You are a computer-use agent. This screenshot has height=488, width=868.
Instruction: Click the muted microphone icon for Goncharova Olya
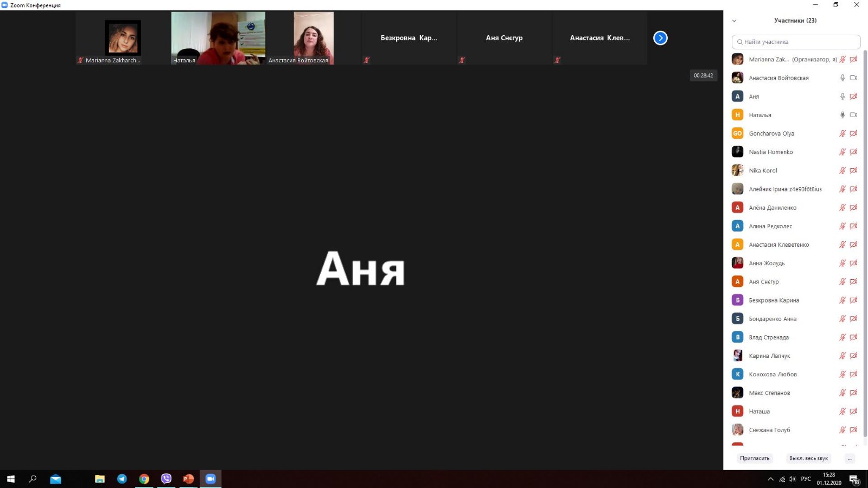[x=843, y=133]
